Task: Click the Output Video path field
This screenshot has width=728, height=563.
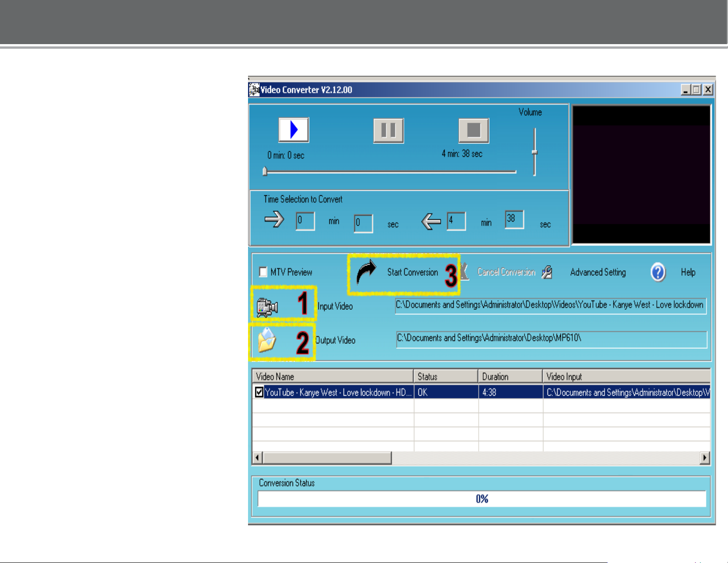Action: (x=552, y=340)
